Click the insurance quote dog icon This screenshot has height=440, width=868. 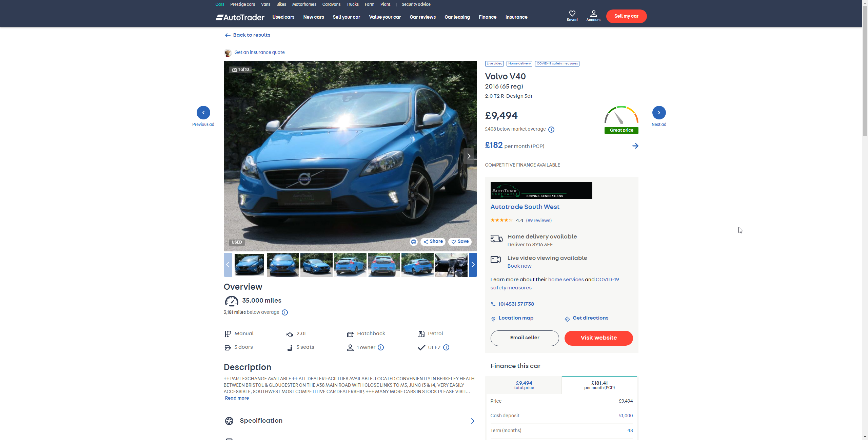click(x=228, y=53)
